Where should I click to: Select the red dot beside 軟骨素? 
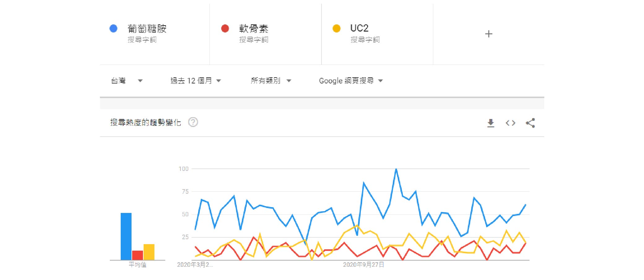point(225,28)
